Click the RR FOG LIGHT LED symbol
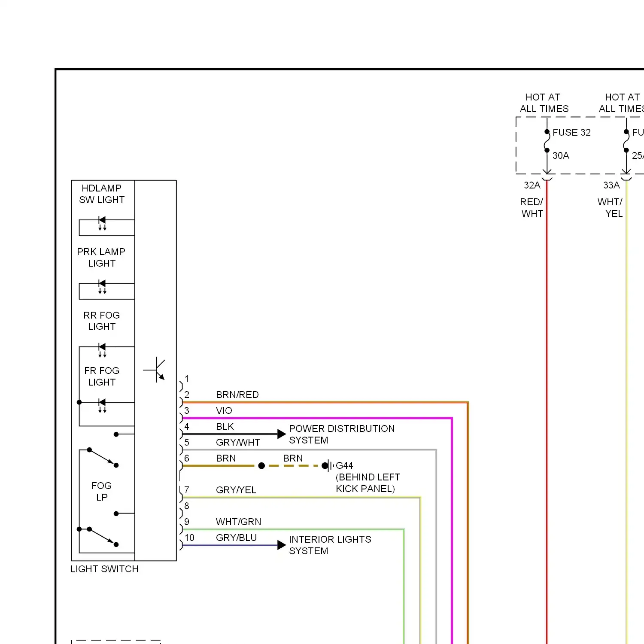Viewport: 644px width, 644px height. point(102,349)
